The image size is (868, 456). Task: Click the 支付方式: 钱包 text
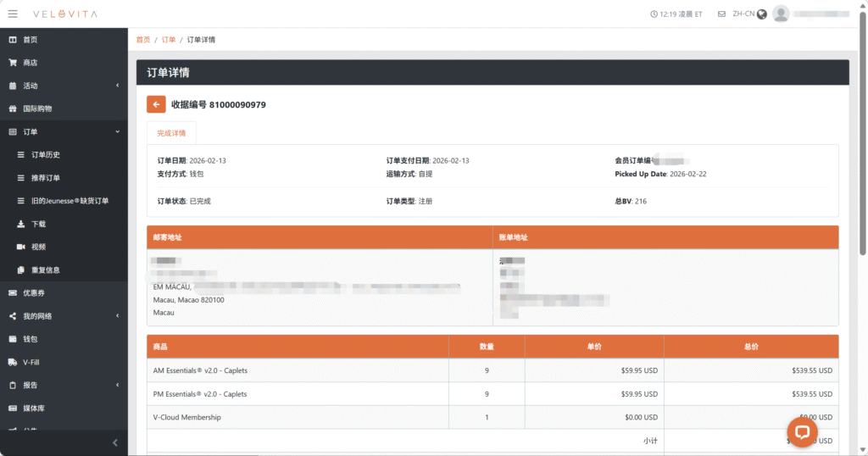181,174
